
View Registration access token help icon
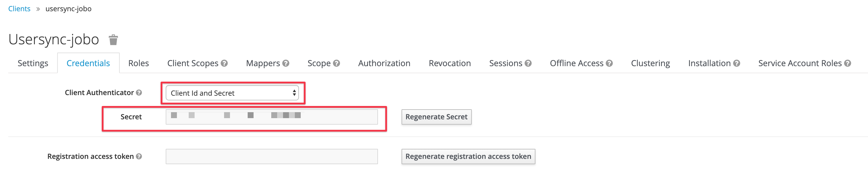pos(139,157)
